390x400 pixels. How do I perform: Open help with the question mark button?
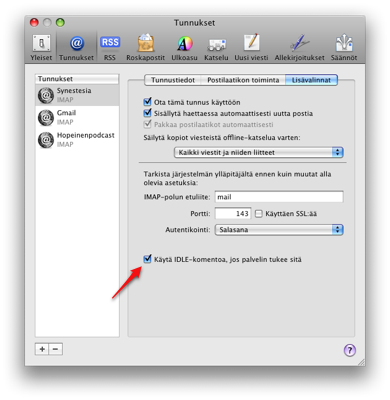click(350, 350)
